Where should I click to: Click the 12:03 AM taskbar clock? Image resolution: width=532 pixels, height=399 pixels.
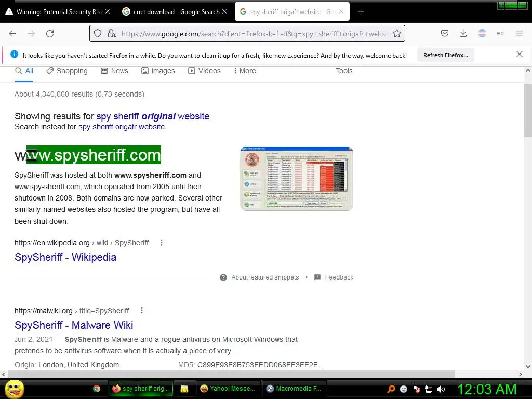(487, 390)
